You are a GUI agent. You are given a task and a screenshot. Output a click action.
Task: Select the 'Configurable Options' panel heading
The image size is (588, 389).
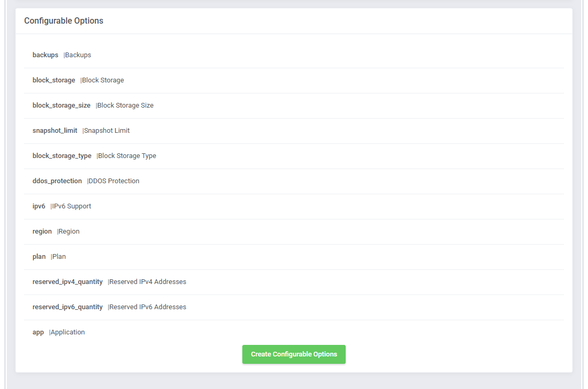pos(64,20)
